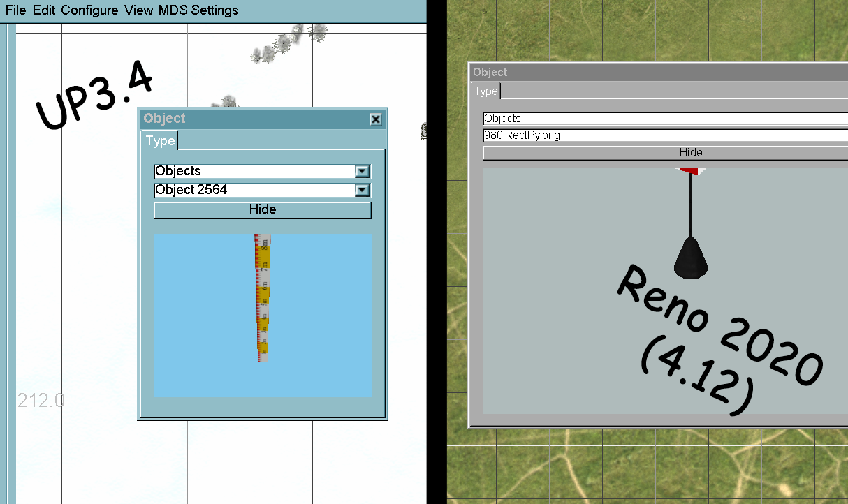This screenshot has width=848, height=504.
Task: Expand the Object 2564 dropdown arrow
Action: tap(362, 190)
